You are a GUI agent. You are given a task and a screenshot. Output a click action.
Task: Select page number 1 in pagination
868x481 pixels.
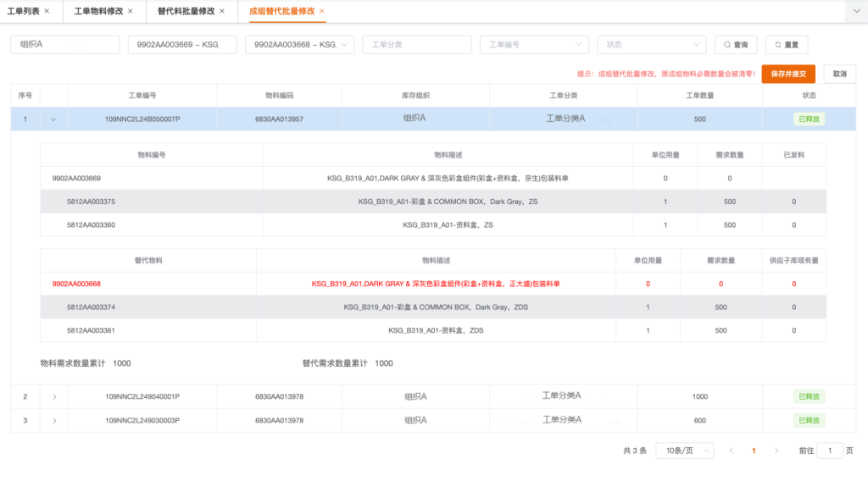(x=754, y=451)
